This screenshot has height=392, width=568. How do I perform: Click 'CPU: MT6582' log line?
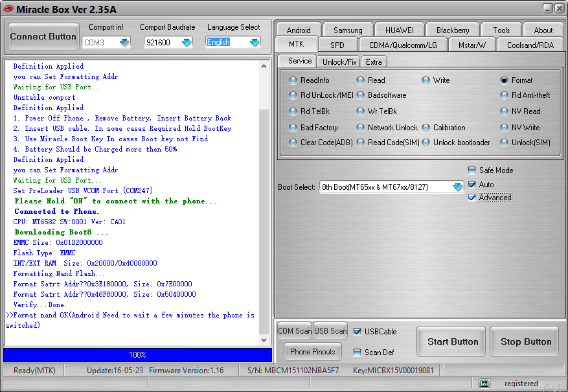click(69, 222)
